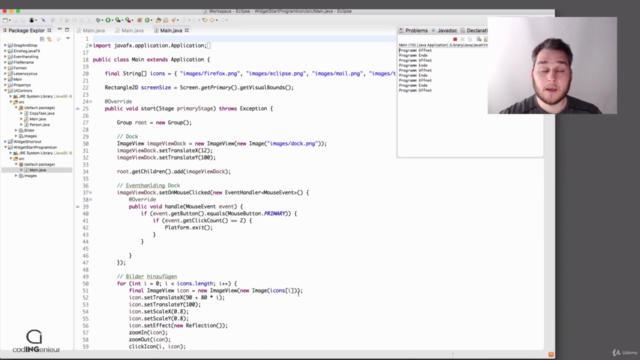The height and width of the screenshot is (360, 640).
Task: Toggle Scroll Lock in the Console toolbar
Action: coord(486,39)
